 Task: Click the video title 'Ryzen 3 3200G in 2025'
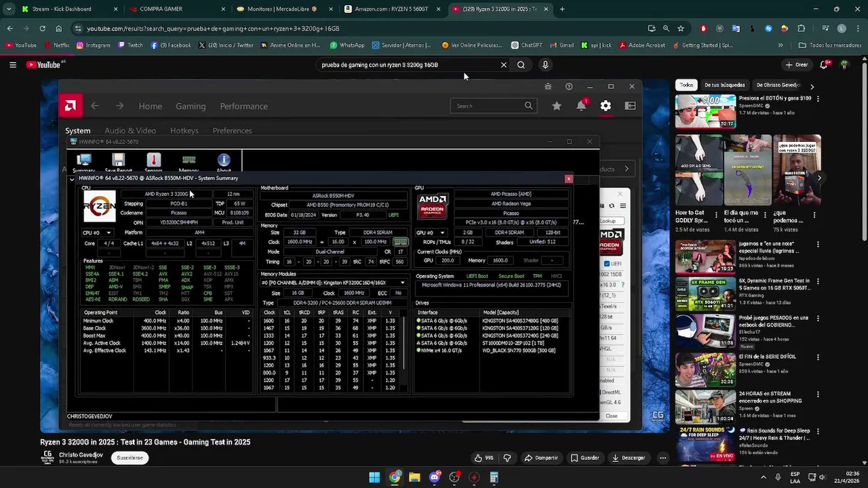point(145,442)
